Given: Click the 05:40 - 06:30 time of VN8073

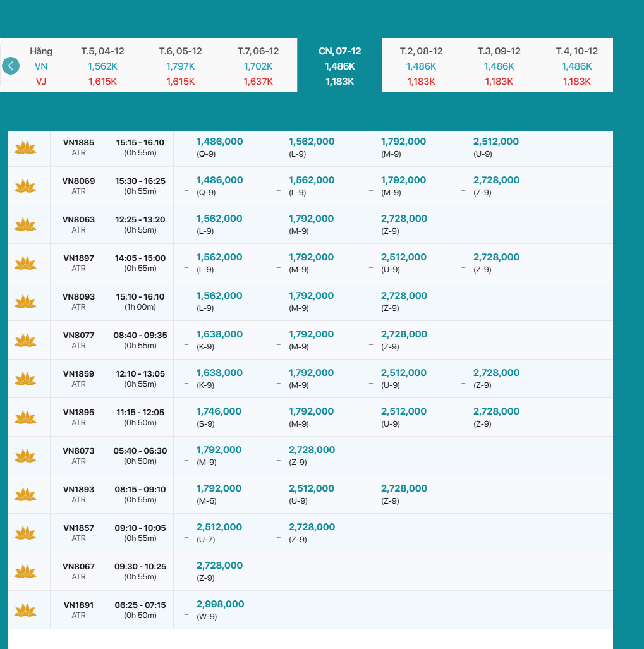Looking at the screenshot, I should click(140, 451).
